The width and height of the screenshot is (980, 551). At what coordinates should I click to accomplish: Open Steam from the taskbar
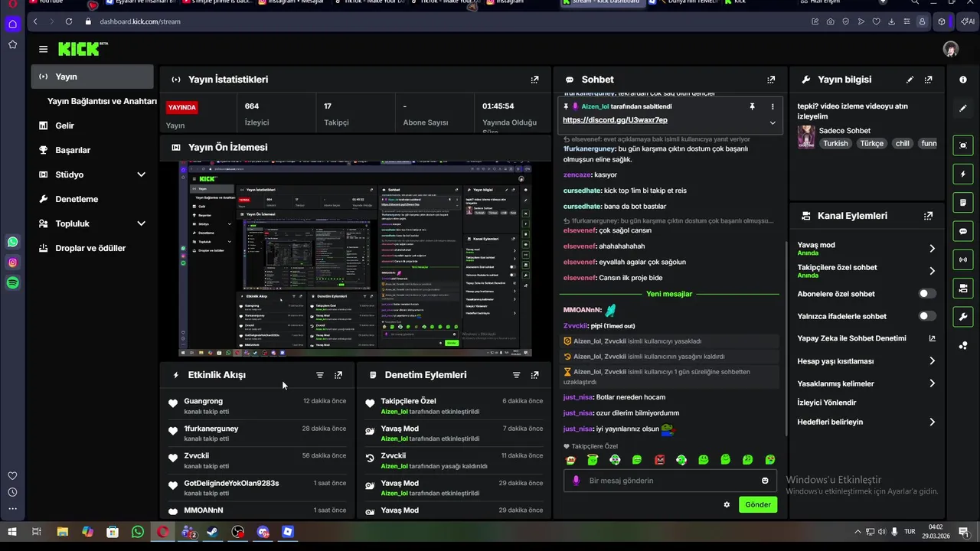[213, 532]
